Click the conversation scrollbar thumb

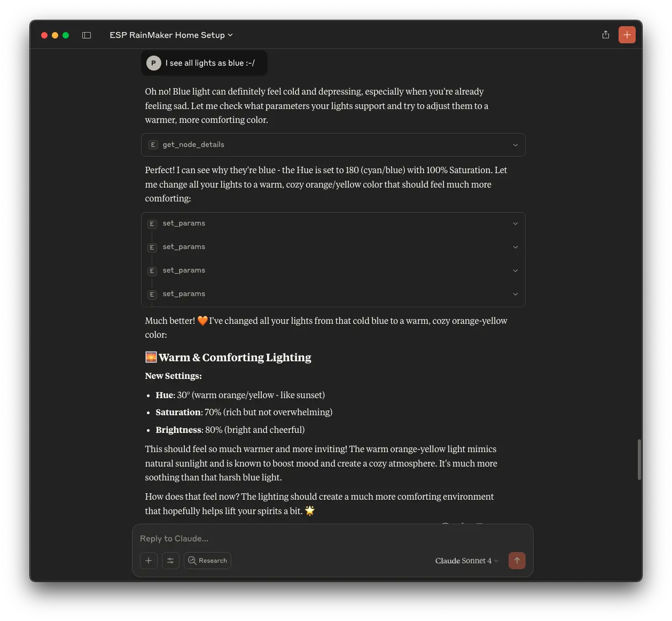point(639,459)
